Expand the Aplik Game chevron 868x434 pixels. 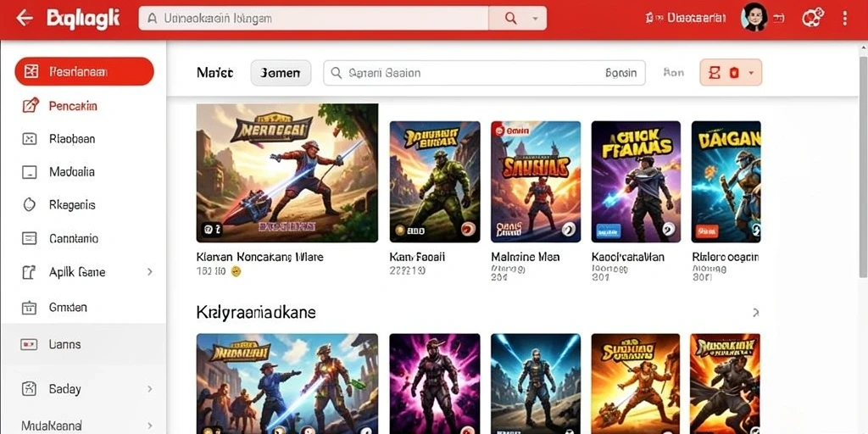[x=149, y=272]
